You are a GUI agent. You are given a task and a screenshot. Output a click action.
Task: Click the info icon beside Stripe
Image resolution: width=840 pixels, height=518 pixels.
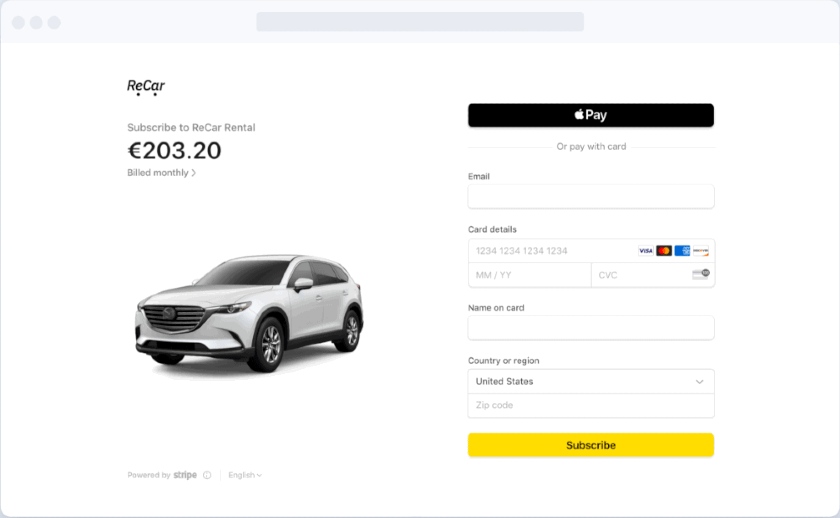click(207, 475)
